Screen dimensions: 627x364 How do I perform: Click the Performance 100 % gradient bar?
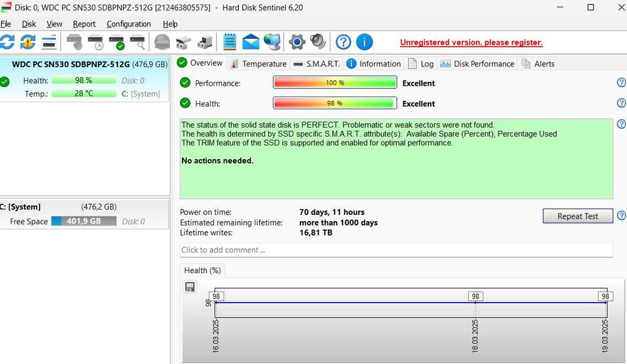tap(335, 83)
